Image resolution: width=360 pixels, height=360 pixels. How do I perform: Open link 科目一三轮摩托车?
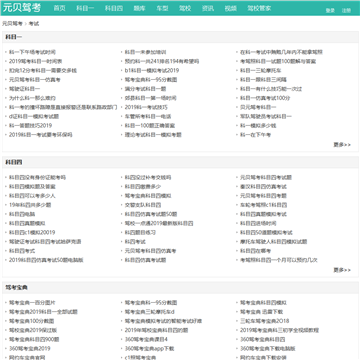point(261,70)
